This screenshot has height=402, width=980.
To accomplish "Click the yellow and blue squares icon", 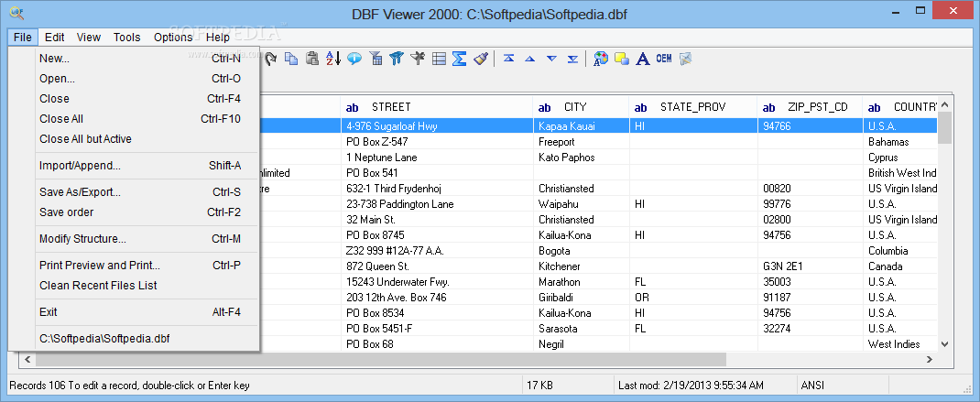I will click(621, 59).
